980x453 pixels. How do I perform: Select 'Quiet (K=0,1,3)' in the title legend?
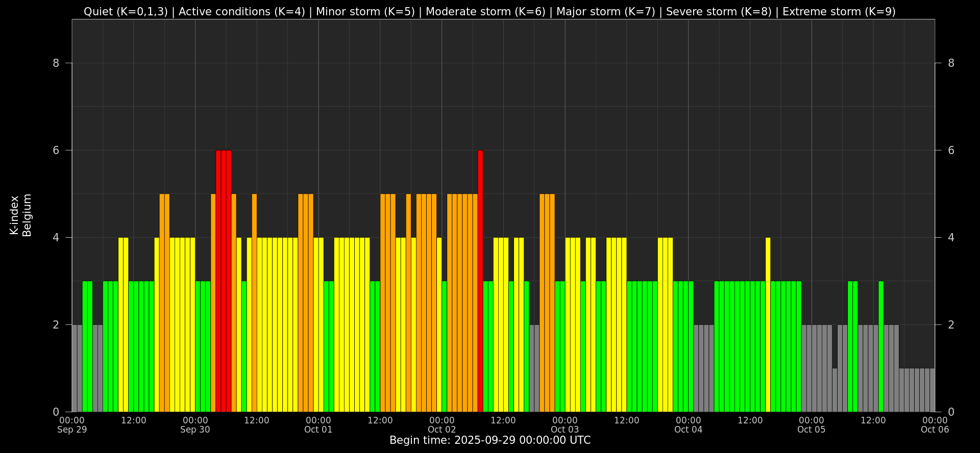(x=126, y=12)
